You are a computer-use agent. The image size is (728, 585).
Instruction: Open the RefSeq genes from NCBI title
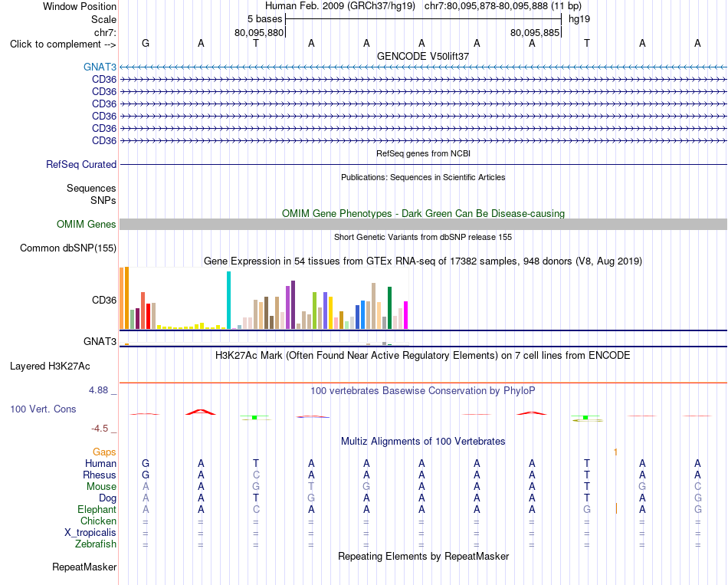424,153
